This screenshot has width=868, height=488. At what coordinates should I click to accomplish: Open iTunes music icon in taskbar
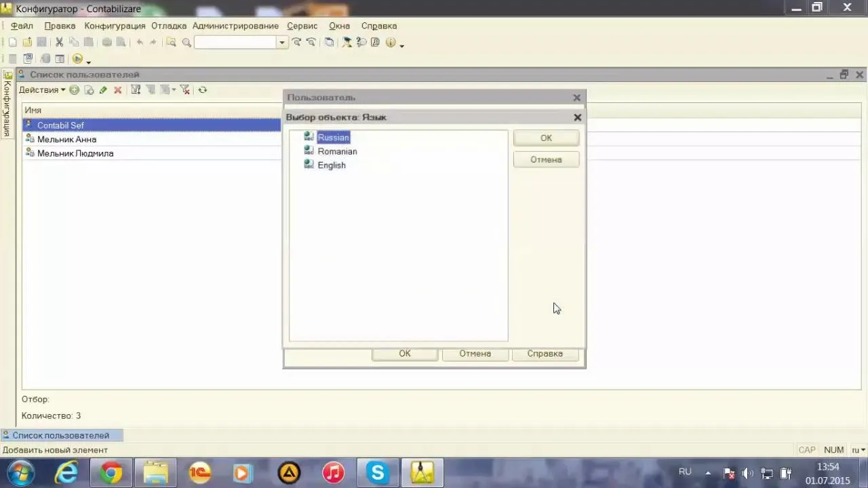click(333, 472)
